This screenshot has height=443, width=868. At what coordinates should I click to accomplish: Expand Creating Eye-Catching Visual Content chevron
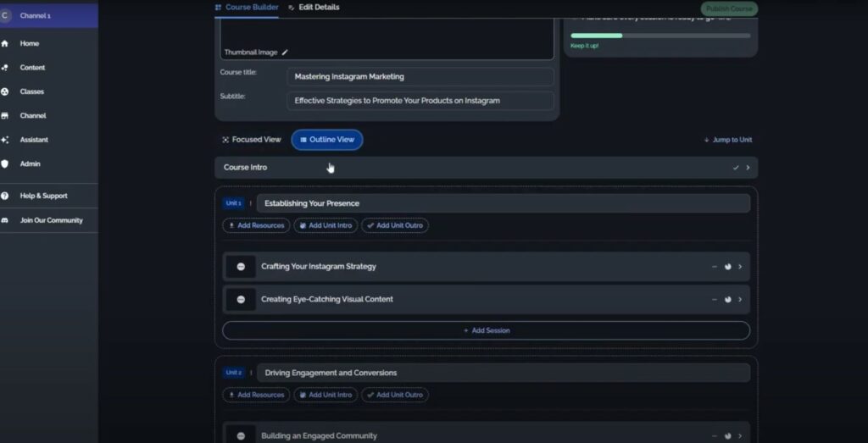[x=740, y=299]
